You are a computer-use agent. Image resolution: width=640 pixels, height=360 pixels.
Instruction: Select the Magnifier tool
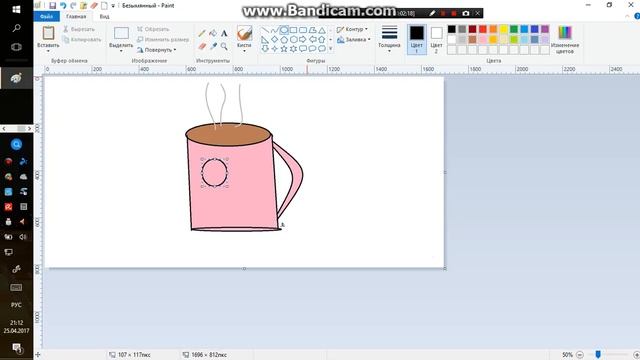pos(224,47)
